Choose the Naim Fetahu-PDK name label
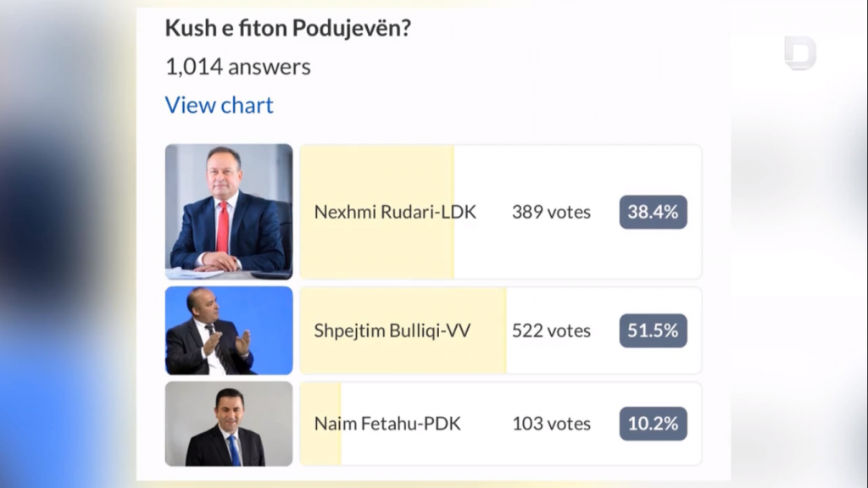The width and height of the screenshot is (868, 488). pos(387,424)
